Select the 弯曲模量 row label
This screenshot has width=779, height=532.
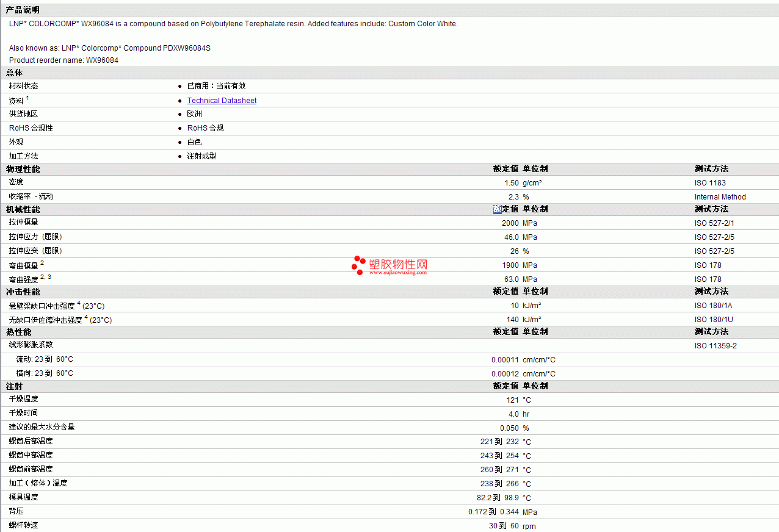click(x=23, y=265)
